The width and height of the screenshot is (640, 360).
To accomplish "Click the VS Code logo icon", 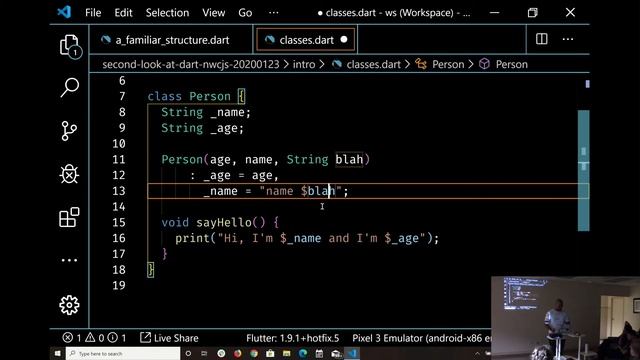I will pos(64,12).
